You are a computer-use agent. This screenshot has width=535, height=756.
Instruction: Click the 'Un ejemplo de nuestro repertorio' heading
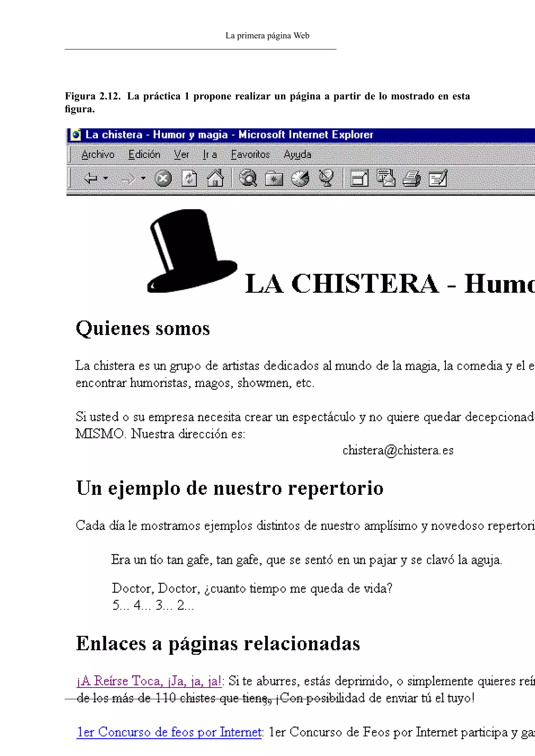pyautogui.click(x=230, y=488)
